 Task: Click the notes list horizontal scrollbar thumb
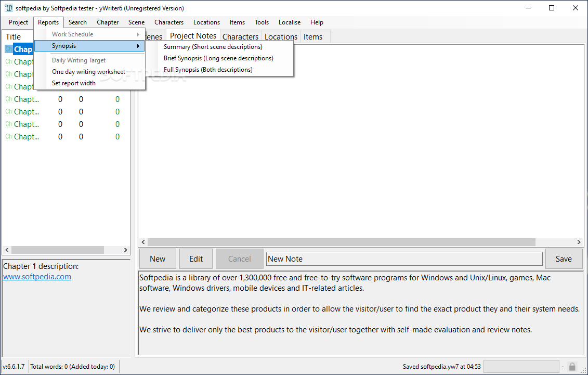click(x=342, y=242)
